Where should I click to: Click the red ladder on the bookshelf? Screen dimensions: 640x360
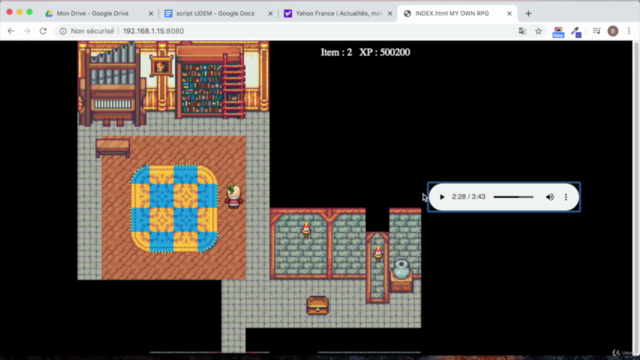click(x=234, y=87)
